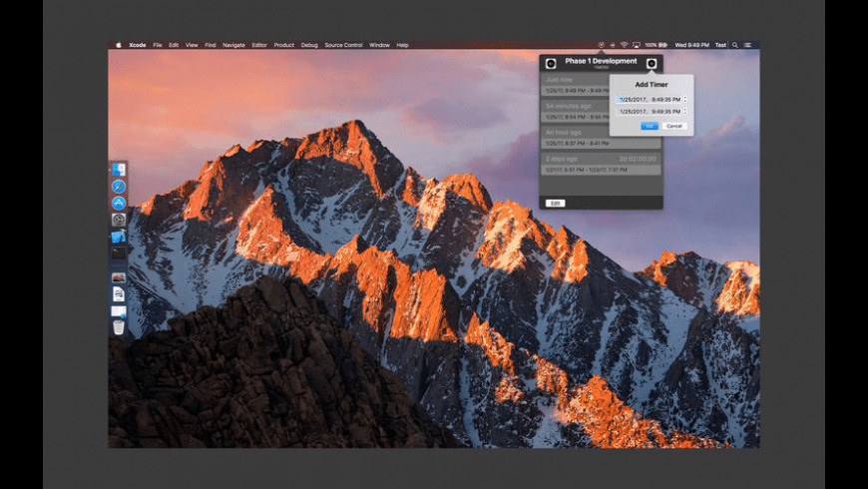The width and height of the screenshot is (868, 489).
Task: Confirm the Add Timer dialog with OK
Action: click(649, 126)
